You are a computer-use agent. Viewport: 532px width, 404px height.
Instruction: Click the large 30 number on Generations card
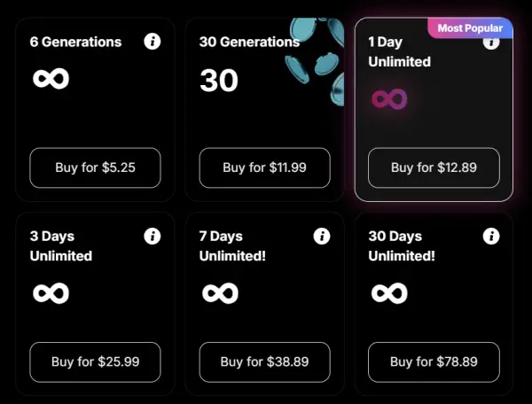219,81
